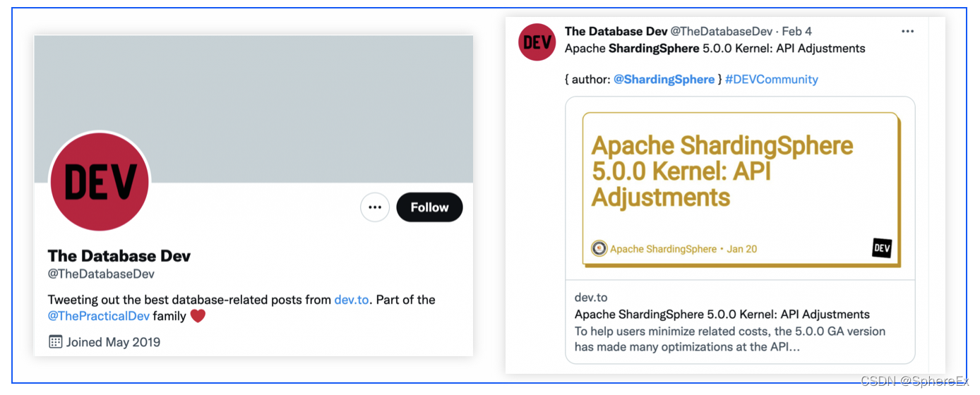Open the tweet's three-dot more menu
This screenshot has height=395, width=980.
(908, 32)
